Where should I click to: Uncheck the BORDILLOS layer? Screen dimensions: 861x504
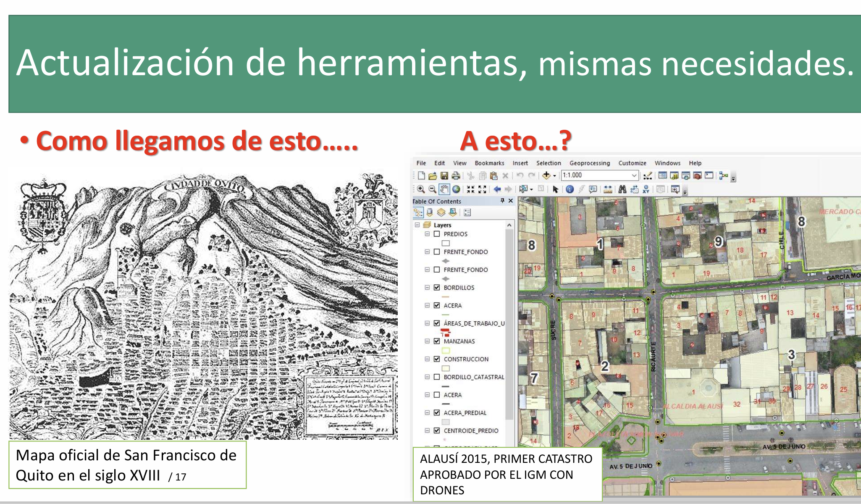(x=437, y=288)
